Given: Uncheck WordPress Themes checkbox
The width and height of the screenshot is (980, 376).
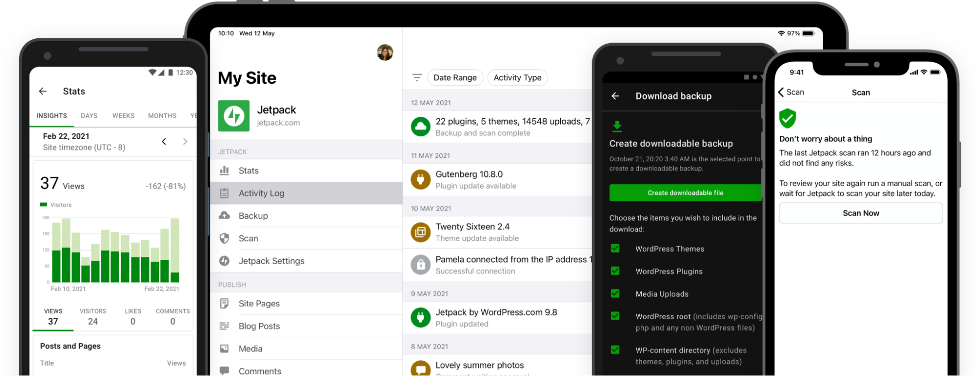Looking at the screenshot, I should coord(615,249).
